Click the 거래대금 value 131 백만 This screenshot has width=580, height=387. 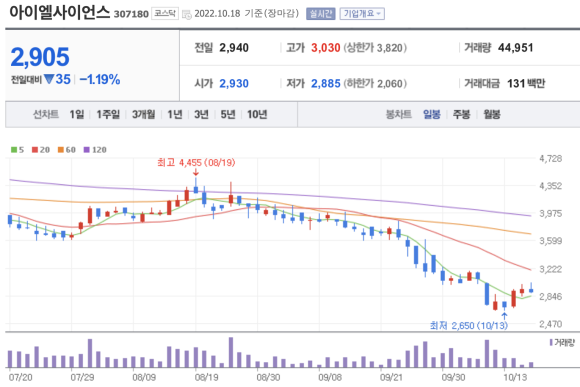pyautogui.click(x=526, y=84)
